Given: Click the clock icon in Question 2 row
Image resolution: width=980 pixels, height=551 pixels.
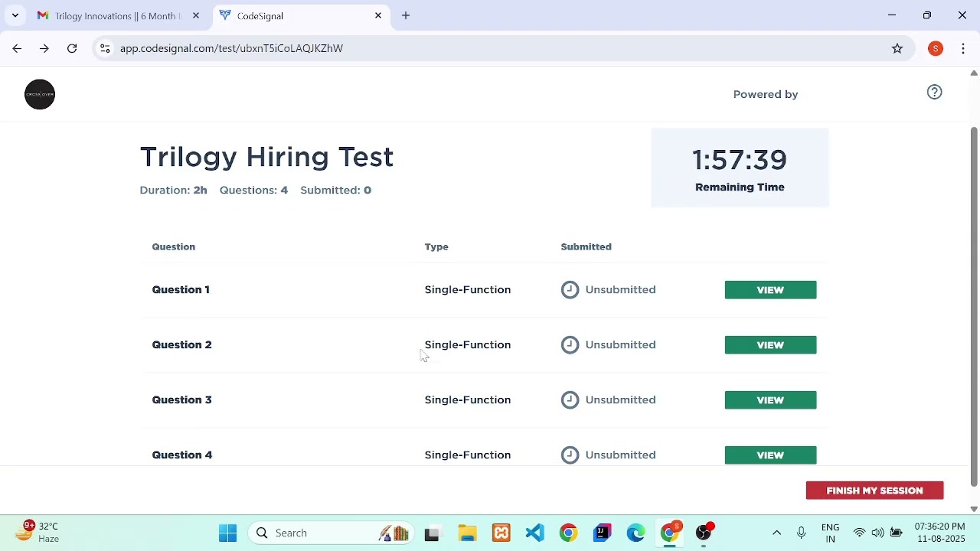Looking at the screenshot, I should click(570, 344).
